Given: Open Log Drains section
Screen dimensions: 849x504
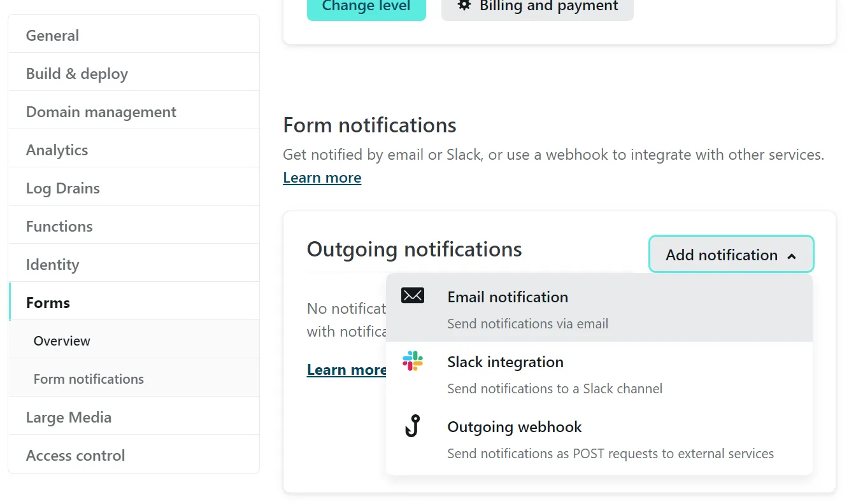Looking at the screenshot, I should pos(134,188).
